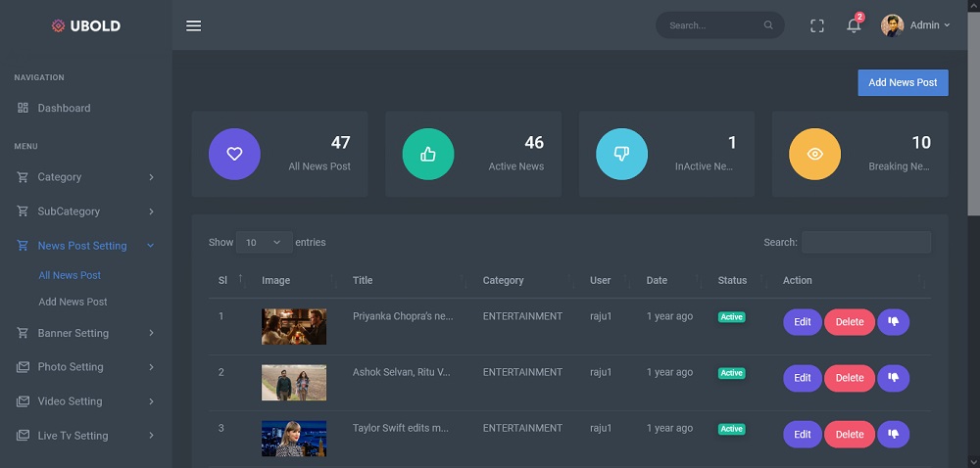The height and width of the screenshot is (468, 980).
Task: Expand the Photo Setting menu
Action: 151,367
